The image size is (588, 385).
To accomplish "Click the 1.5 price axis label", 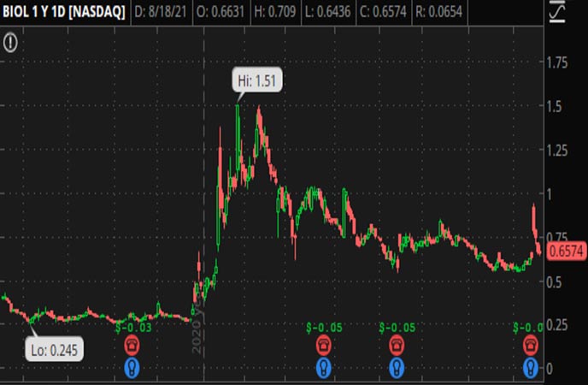I will [x=555, y=107].
